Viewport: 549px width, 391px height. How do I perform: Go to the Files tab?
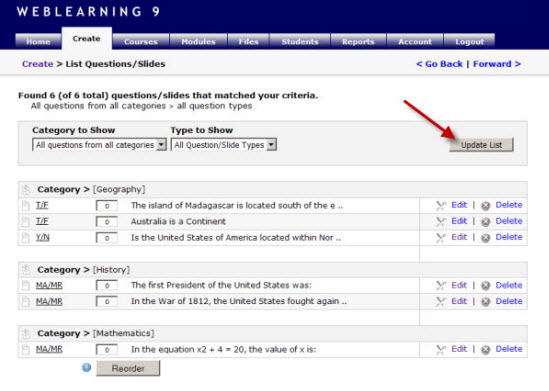(x=248, y=41)
